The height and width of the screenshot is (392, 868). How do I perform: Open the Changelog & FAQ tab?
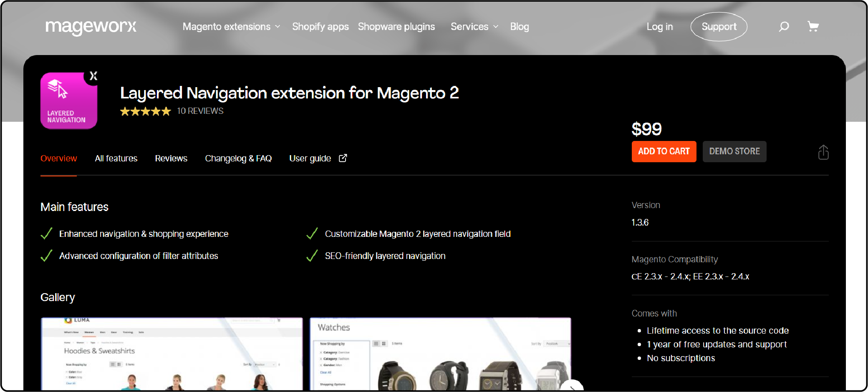238,158
